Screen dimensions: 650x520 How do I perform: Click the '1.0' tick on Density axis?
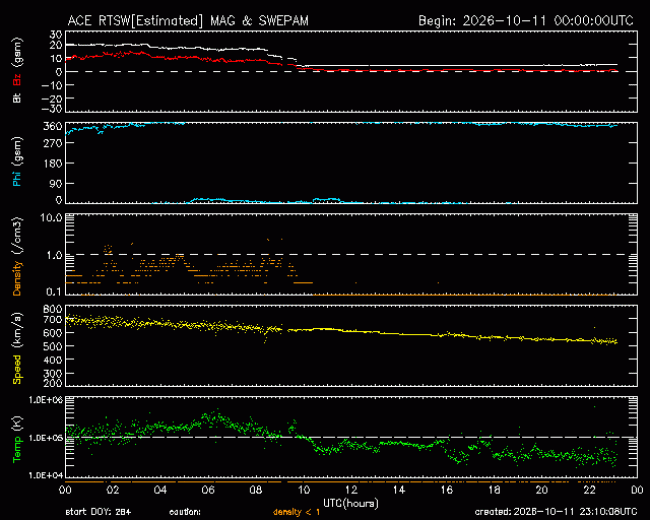(x=54, y=255)
